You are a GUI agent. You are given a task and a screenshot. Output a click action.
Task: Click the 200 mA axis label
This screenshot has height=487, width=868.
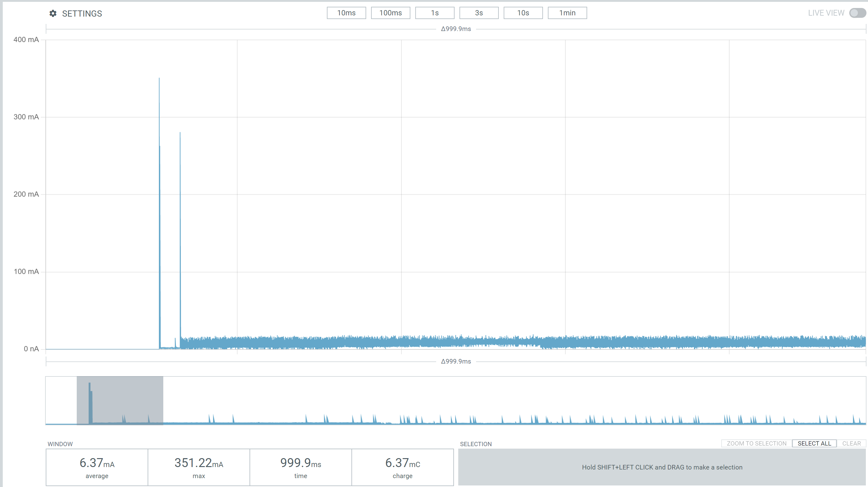(26, 194)
